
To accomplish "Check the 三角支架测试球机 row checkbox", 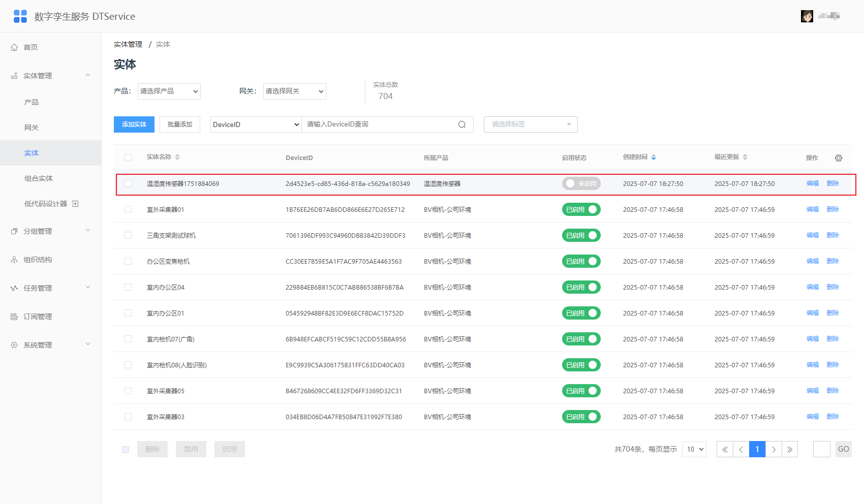I will pos(128,235).
